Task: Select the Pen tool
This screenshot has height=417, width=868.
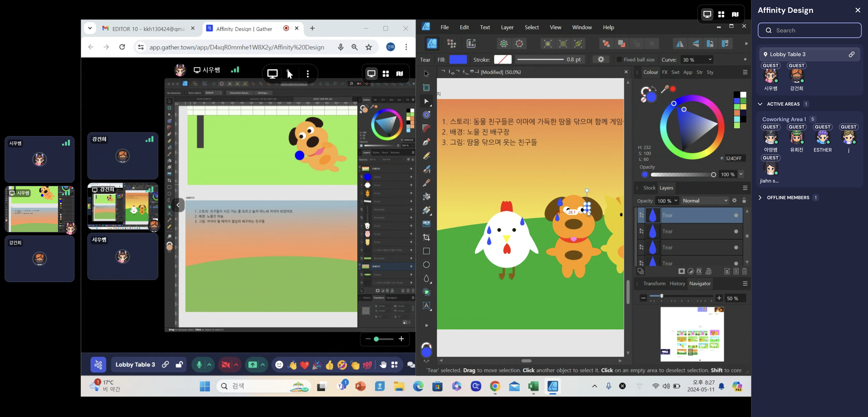Action: click(426, 142)
